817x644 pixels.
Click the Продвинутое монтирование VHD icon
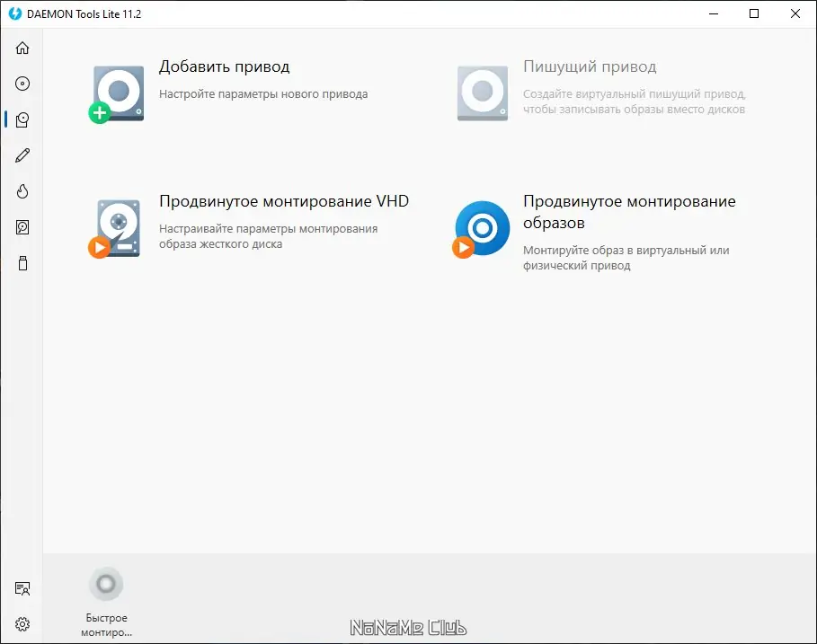tap(116, 228)
